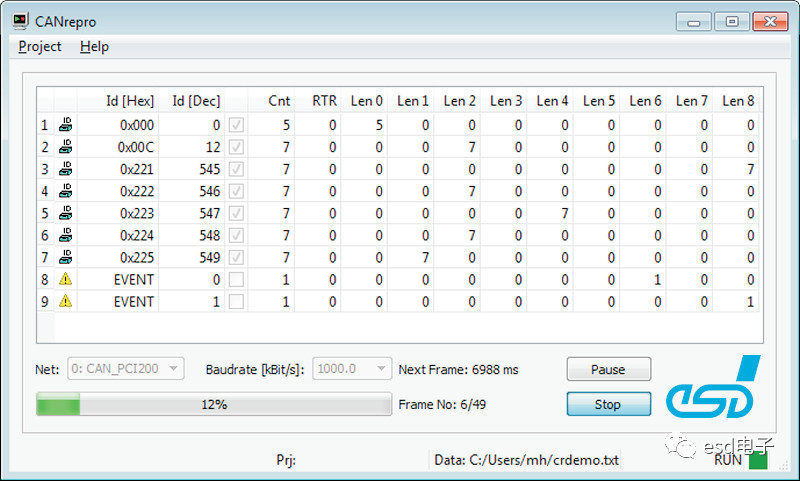Open the Net CAN_PCI200 dropdown

[125, 369]
